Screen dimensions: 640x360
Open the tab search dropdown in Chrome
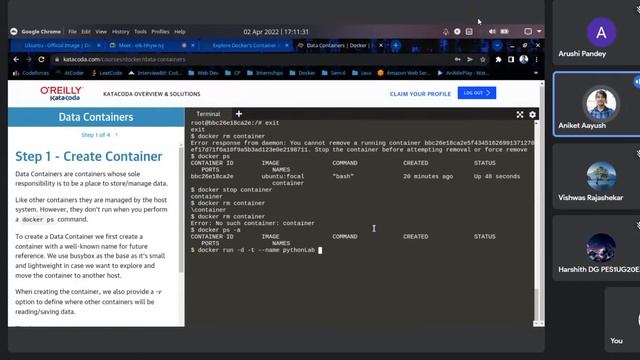pyautogui.click(x=498, y=45)
